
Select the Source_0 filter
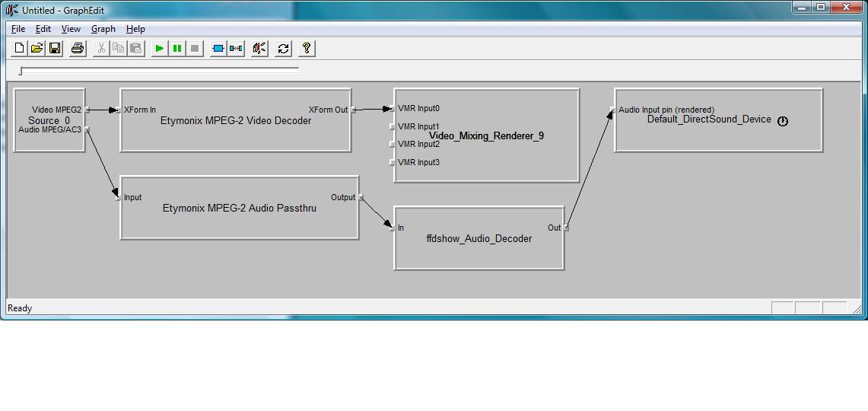point(49,120)
